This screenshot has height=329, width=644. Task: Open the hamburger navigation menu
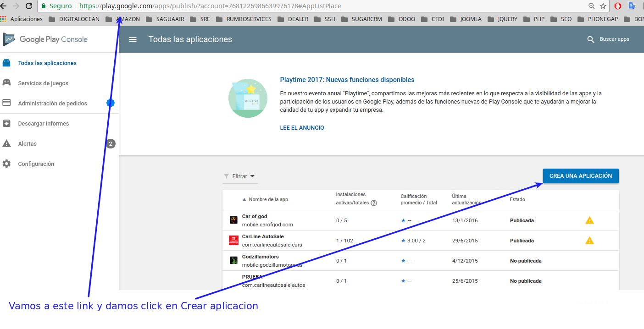coord(133,39)
